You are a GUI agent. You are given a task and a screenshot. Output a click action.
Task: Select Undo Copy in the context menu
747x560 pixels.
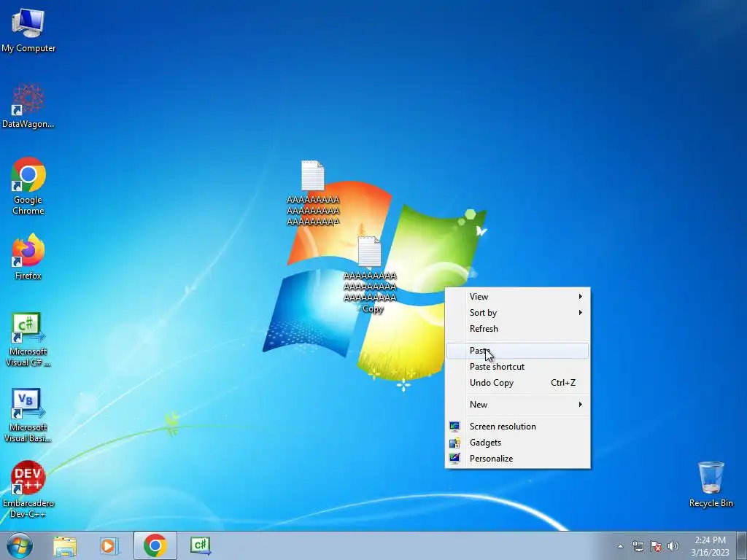coord(517,383)
